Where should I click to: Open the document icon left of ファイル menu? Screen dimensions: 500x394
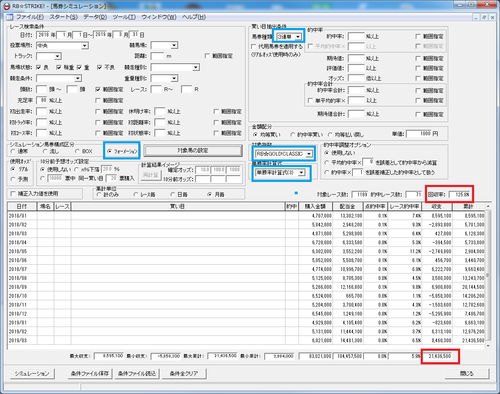pyautogui.click(x=10, y=17)
